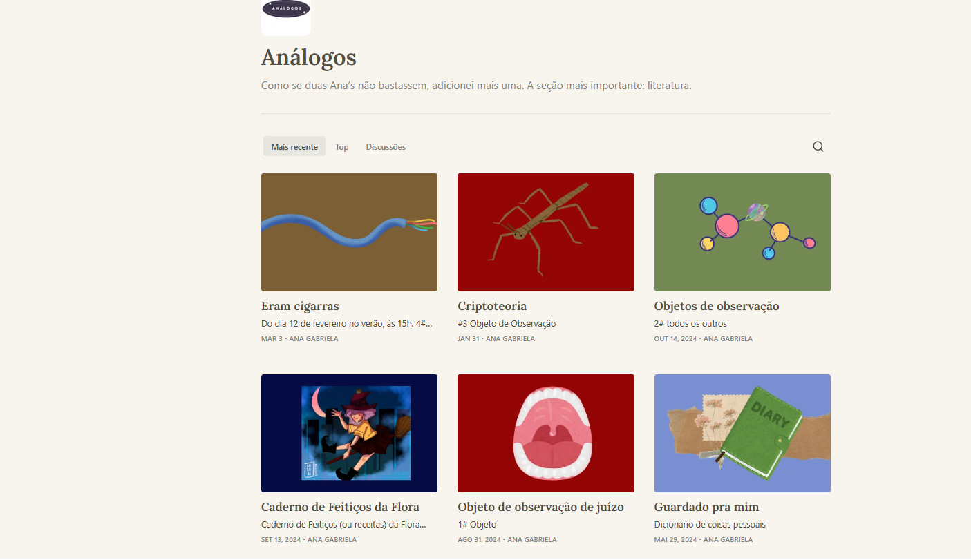Open the Criptoteoria post title
The image size is (971, 560).
coord(492,306)
